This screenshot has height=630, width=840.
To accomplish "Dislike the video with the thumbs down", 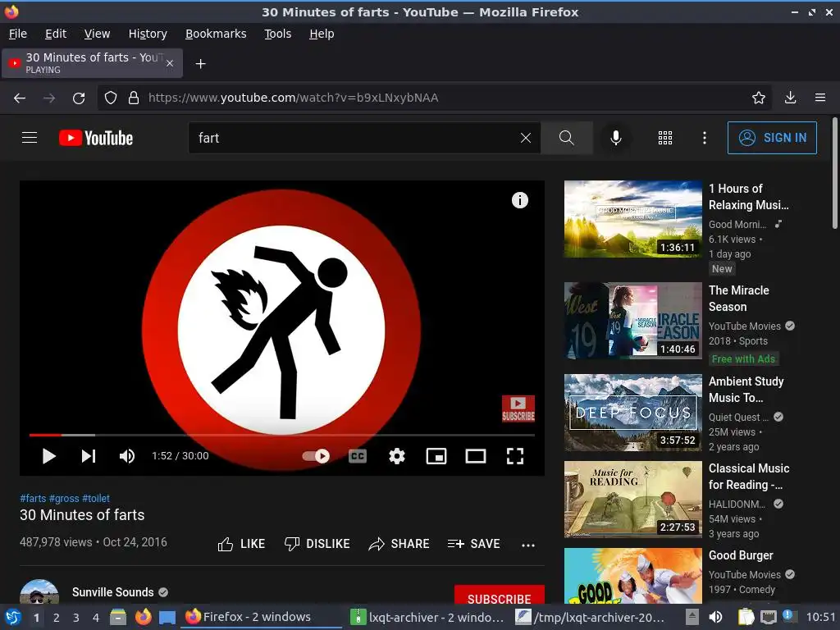I will coord(317,544).
